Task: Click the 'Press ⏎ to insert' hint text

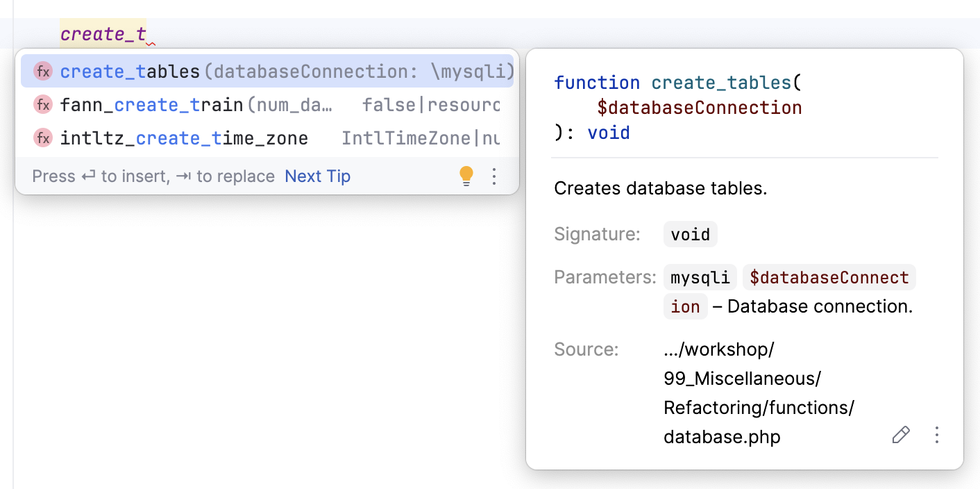Action: pyautogui.click(x=83, y=176)
